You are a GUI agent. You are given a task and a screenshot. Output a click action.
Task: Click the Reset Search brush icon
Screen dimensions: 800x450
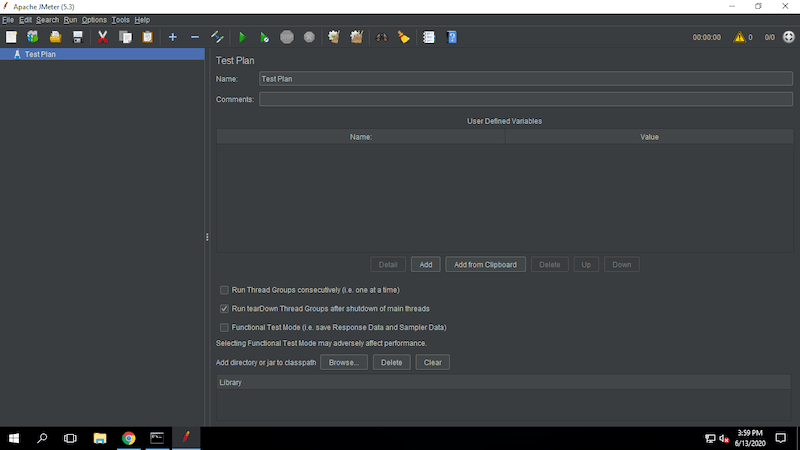click(x=404, y=37)
